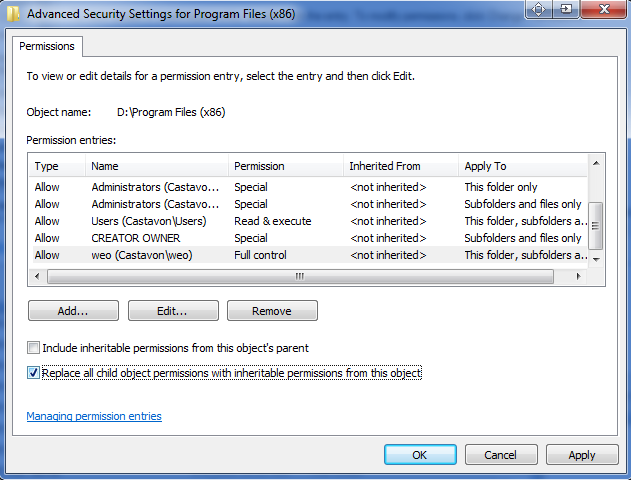631x480 pixels.
Task: Open the Edit... permission entry button
Action: pos(173,311)
